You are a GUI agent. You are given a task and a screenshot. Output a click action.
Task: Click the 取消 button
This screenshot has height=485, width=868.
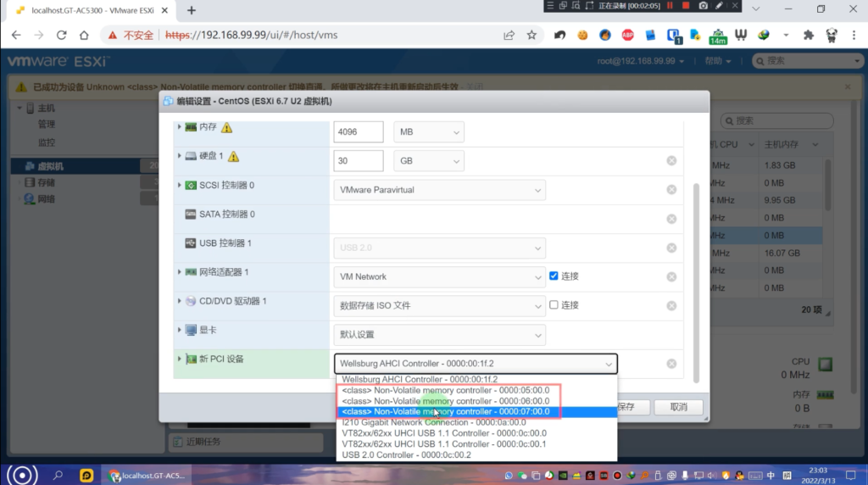[x=678, y=407]
